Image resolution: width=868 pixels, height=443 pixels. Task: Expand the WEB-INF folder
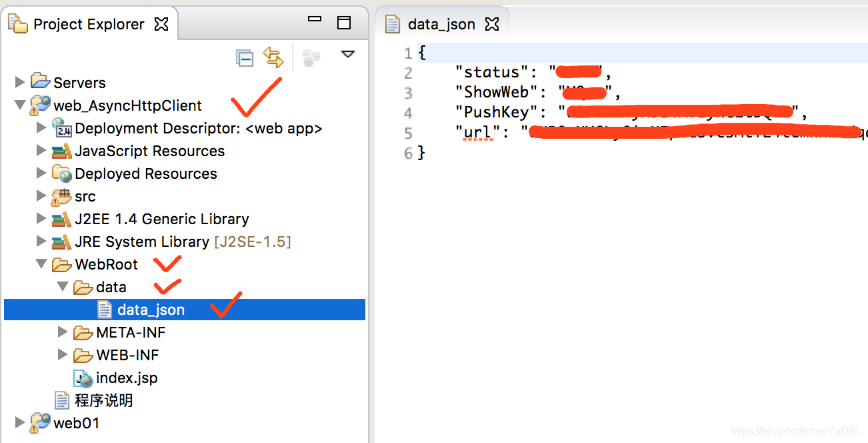(x=63, y=354)
